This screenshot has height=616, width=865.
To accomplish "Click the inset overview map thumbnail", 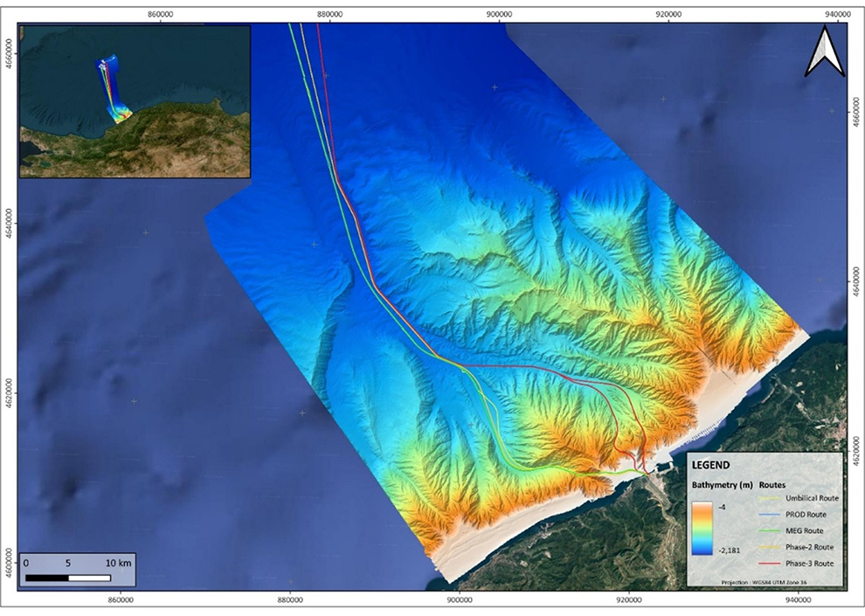I will coord(135,101).
